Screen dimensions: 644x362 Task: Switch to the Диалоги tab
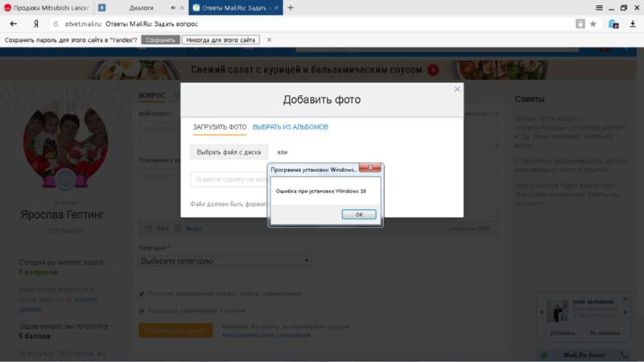(141, 7)
